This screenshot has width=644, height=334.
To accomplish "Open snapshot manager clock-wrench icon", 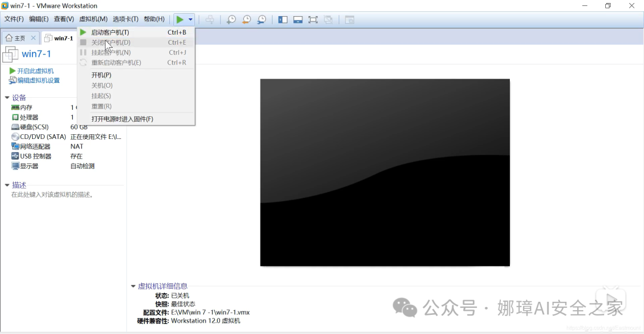I will pyautogui.click(x=262, y=19).
